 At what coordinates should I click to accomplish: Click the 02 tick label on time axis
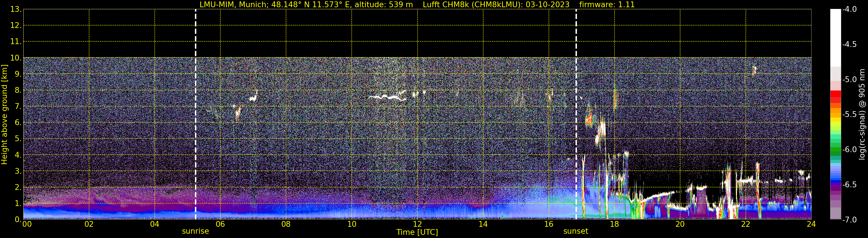89,224
